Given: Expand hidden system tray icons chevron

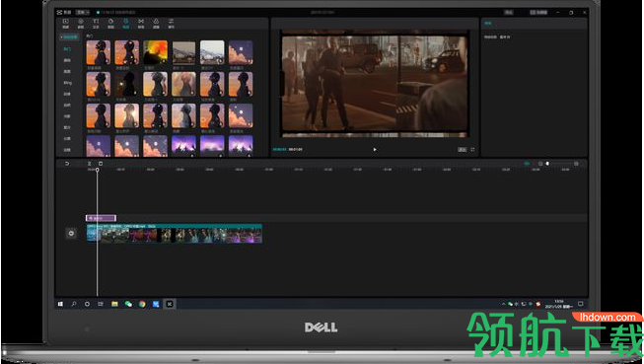Looking at the screenshot, I should coord(504,305).
